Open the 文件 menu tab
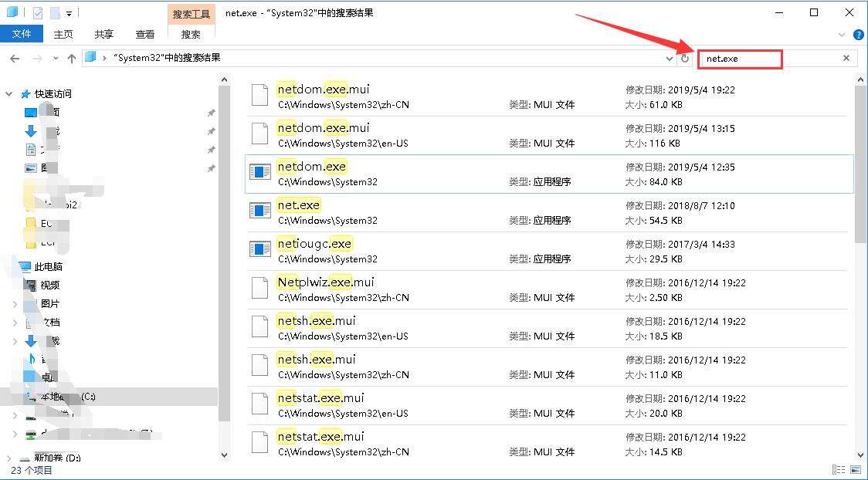Image resolution: width=868 pixels, height=480 pixels. 22,34
